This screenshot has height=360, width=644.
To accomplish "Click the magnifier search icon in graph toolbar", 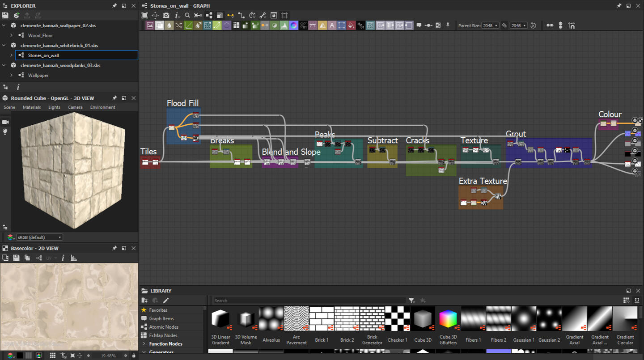I will [187, 15].
